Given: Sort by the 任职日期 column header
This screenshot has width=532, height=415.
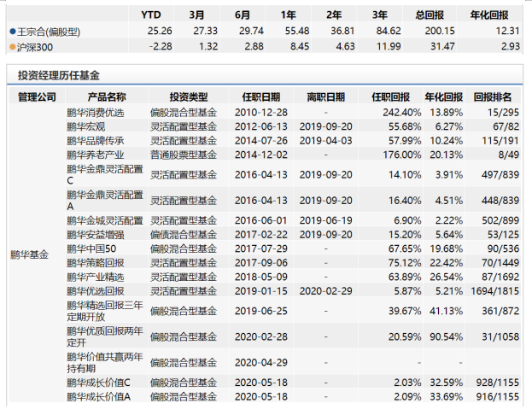Looking at the screenshot, I should (x=261, y=97).
